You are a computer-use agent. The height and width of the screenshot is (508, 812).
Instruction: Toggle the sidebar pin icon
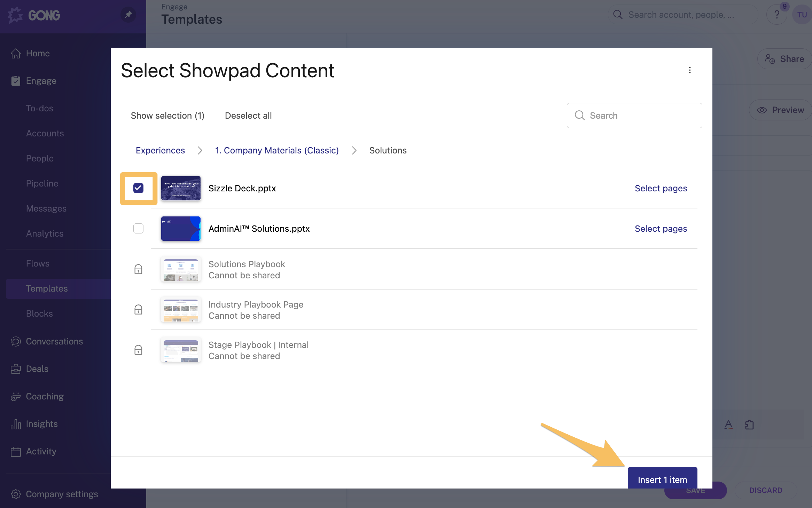[x=128, y=15]
